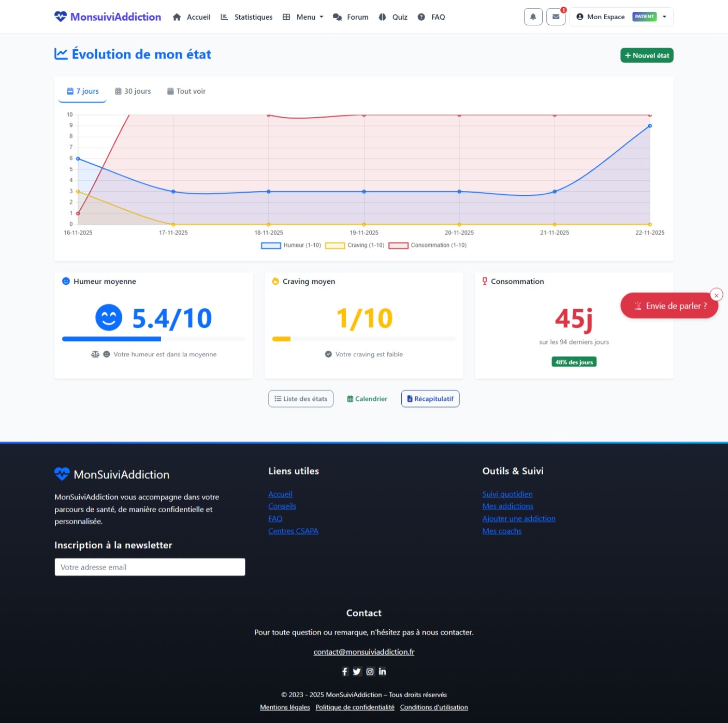Viewport: 728px width, 723px height.
Task: Open the LinkedIn footer icon
Action: (382, 672)
